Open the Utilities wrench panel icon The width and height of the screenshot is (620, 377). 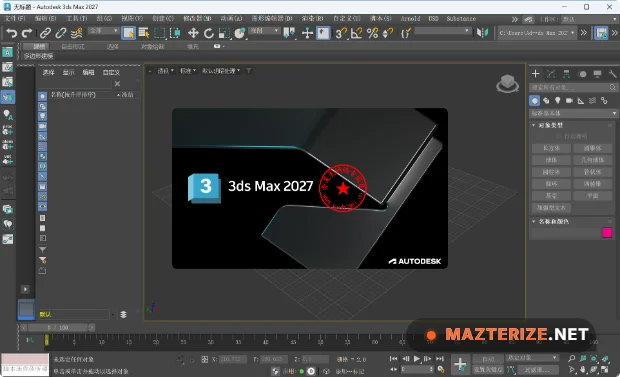[x=612, y=74]
